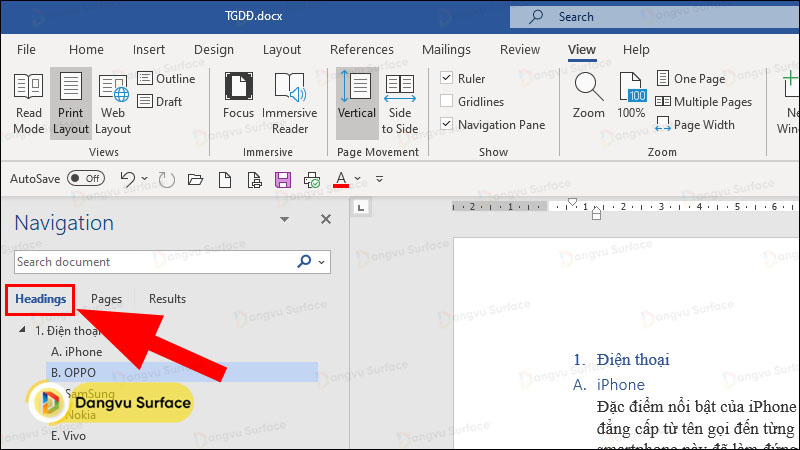Screen dimensions: 800x450
Task: Click the Redo icon
Action: point(166,179)
